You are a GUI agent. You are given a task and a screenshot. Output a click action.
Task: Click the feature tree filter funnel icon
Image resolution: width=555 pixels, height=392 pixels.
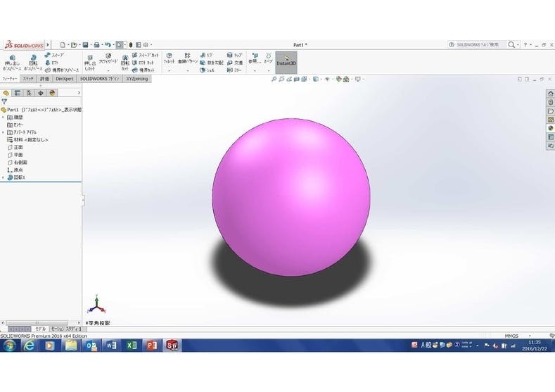[5, 101]
